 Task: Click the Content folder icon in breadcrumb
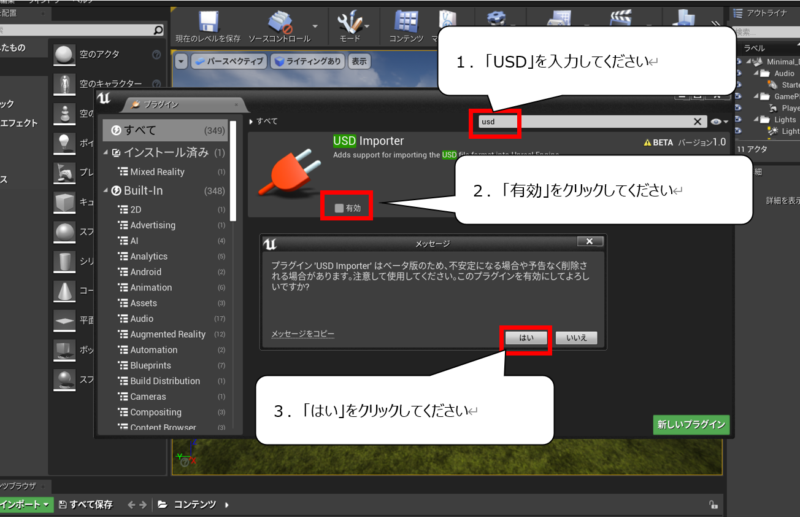point(163,504)
